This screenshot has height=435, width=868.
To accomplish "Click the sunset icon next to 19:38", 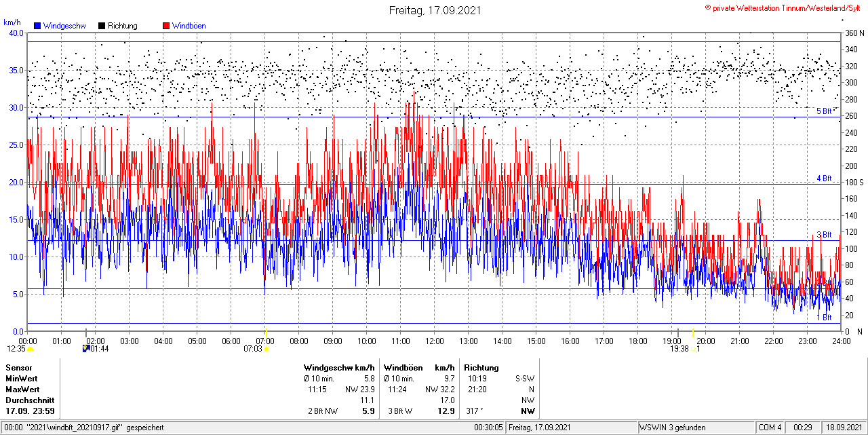I will coord(694,349).
